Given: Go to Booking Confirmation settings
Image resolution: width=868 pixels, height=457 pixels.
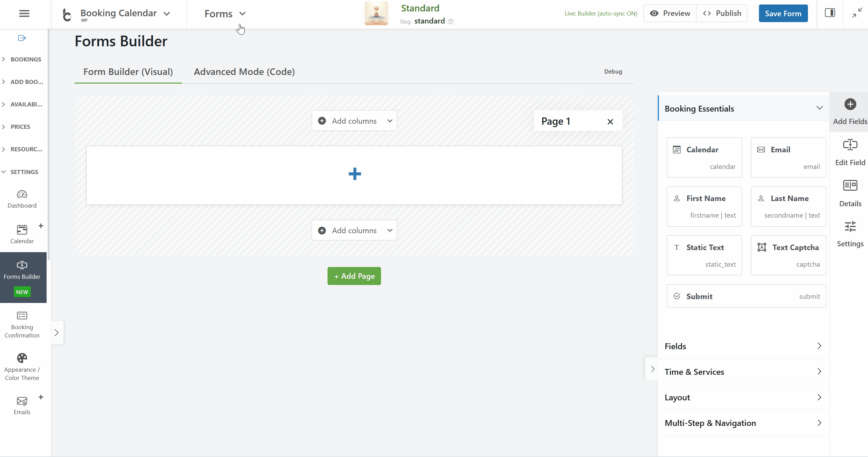Looking at the screenshot, I should click(22, 325).
